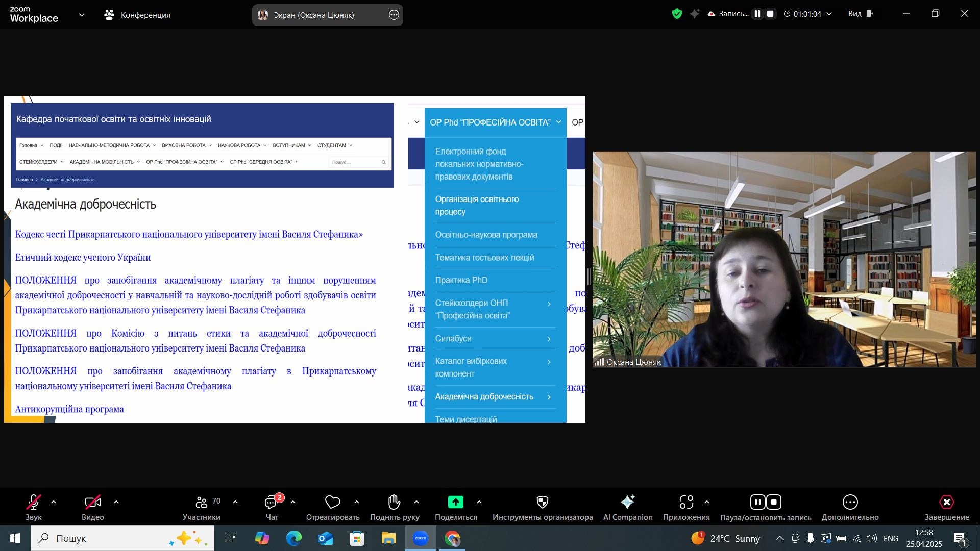Expand participants options arrow
Screen dimensions: 980x551
(235, 503)
